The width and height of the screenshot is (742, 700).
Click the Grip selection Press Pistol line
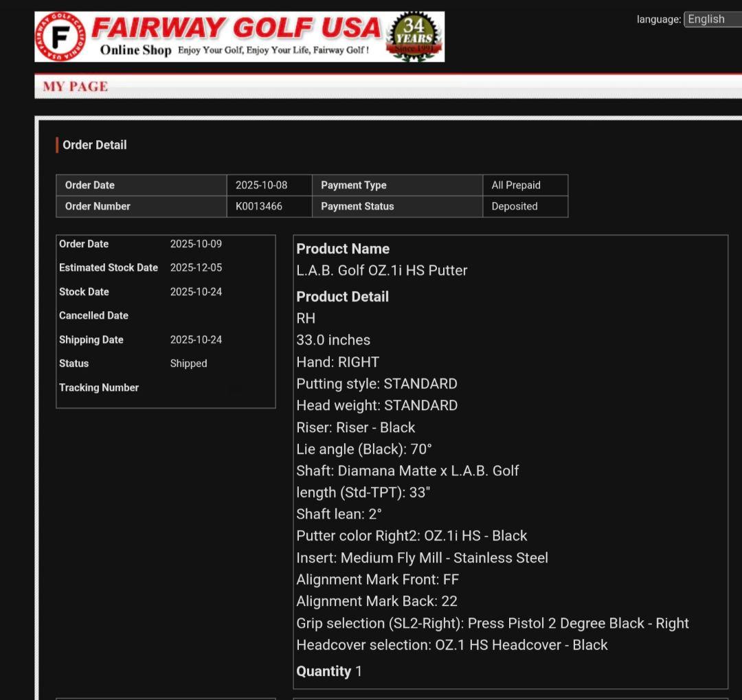click(493, 623)
